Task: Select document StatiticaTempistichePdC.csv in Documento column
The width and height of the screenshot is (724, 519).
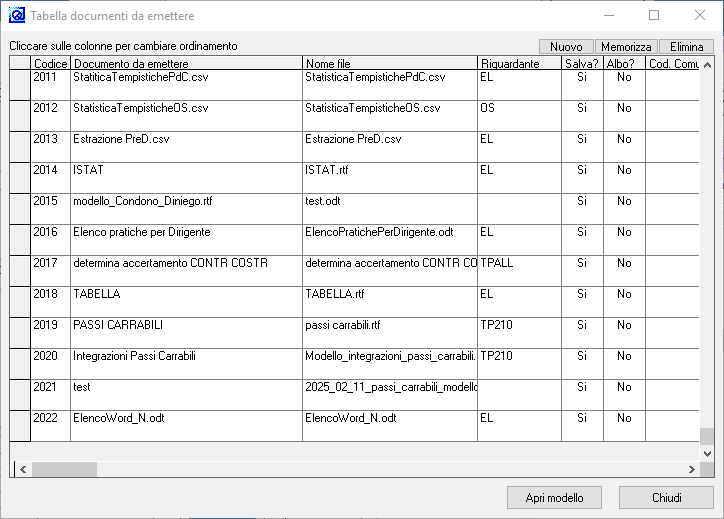Action: click(x=187, y=85)
